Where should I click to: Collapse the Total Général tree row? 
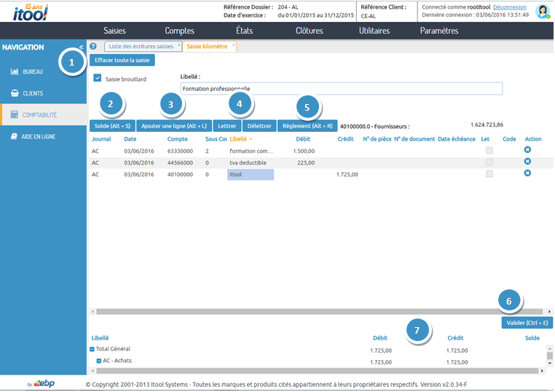[x=92, y=350]
